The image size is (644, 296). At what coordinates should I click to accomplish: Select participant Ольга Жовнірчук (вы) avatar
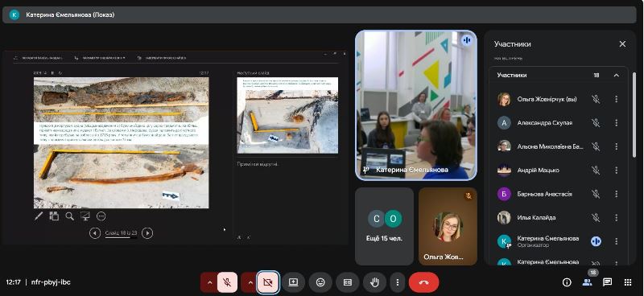(x=504, y=99)
